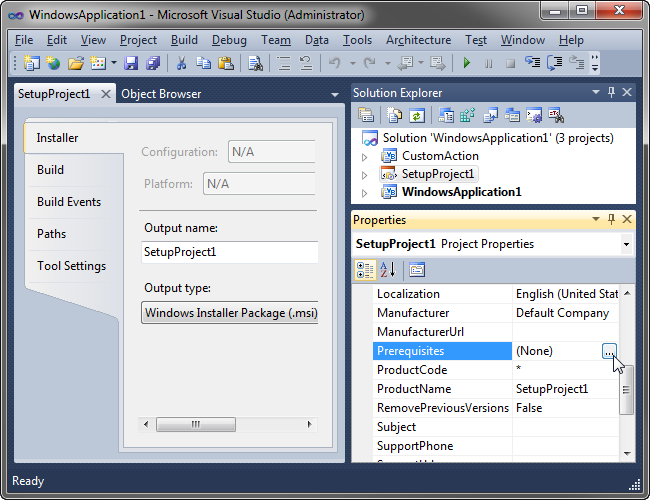
Task: Open the Architecture menu
Action: [x=418, y=40]
